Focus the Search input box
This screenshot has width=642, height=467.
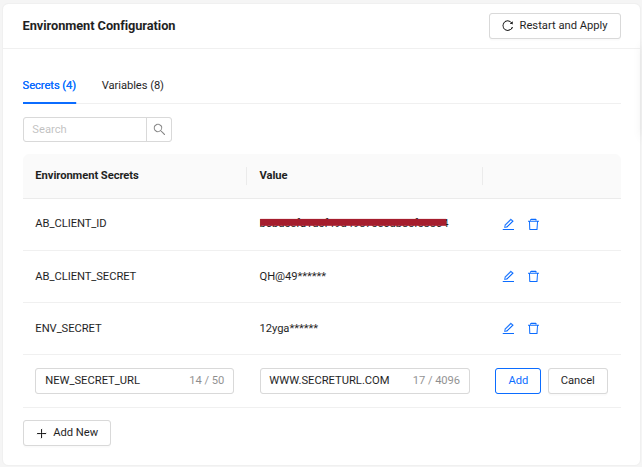[85, 129]
